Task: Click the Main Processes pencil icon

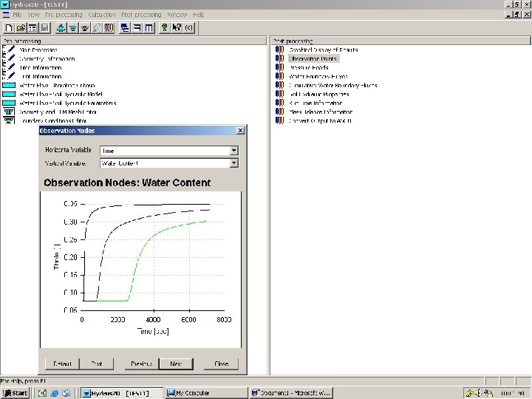Action: pyautogui.click(x=9, y=50)
